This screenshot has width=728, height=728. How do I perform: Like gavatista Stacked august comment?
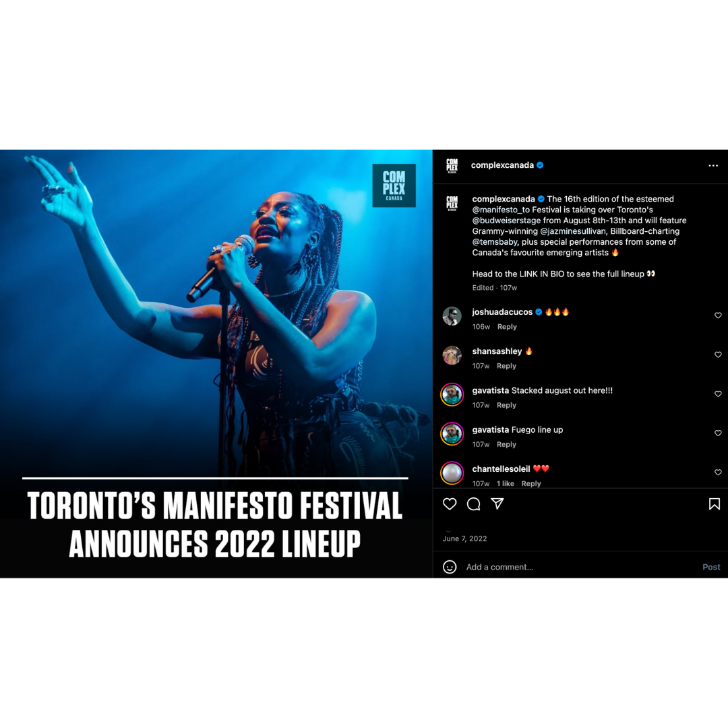(718, 394)
